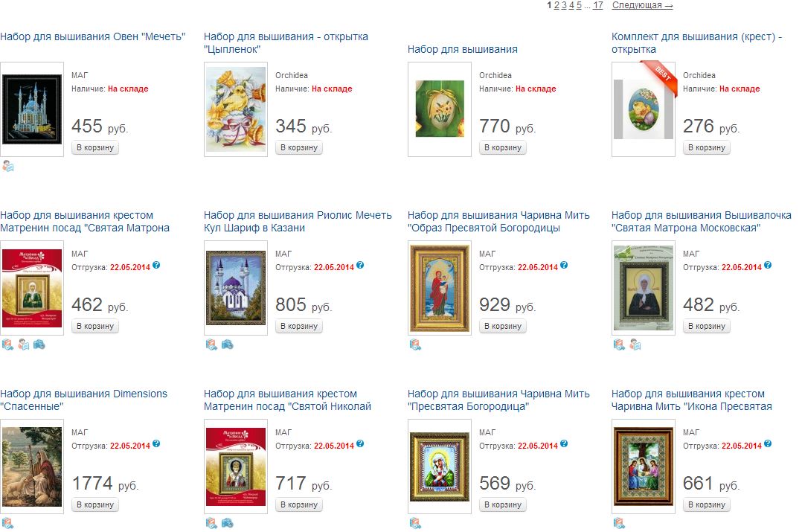Image resolution: width=802 pixels, height=532 pixels.
Task: Click the camera icon under the Риолис Мечеть kit
Action: 228,344
